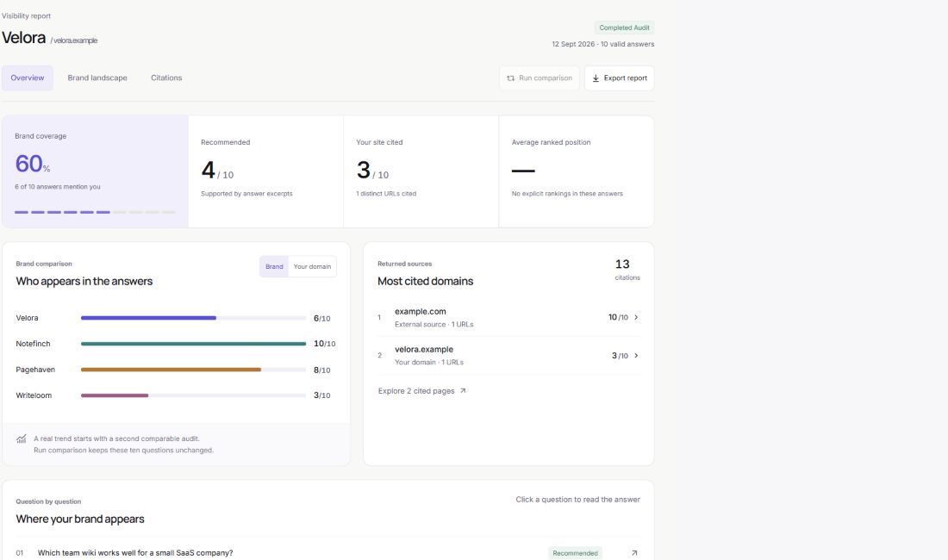Click Click a question to read the answer

point(577,500)
